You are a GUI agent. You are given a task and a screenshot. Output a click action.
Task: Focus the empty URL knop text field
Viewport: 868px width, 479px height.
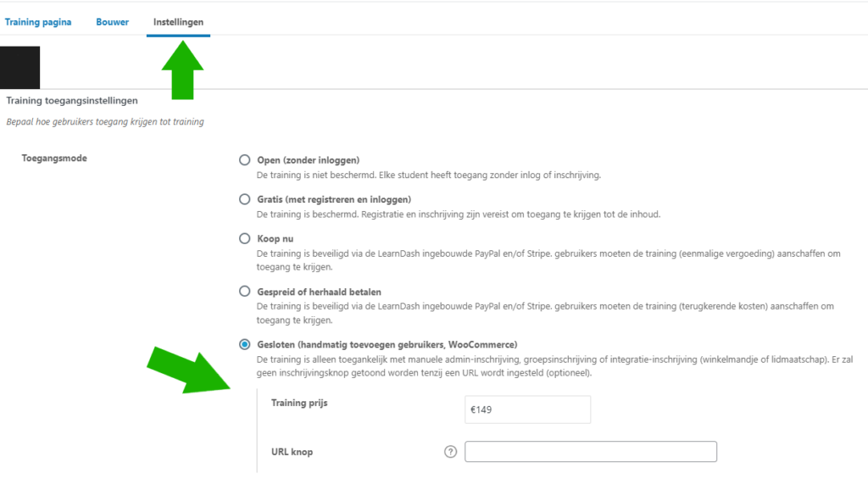click(x=591, y=452)
